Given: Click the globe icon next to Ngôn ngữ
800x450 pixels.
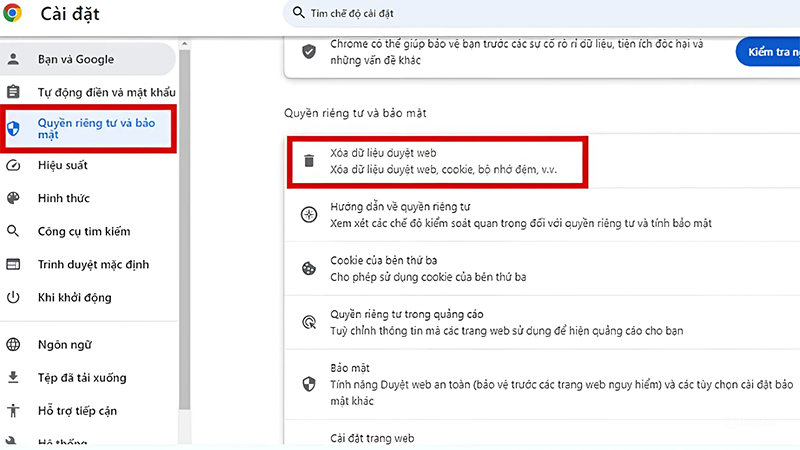Looking at the screenshot, I should (x=14, y=345).
